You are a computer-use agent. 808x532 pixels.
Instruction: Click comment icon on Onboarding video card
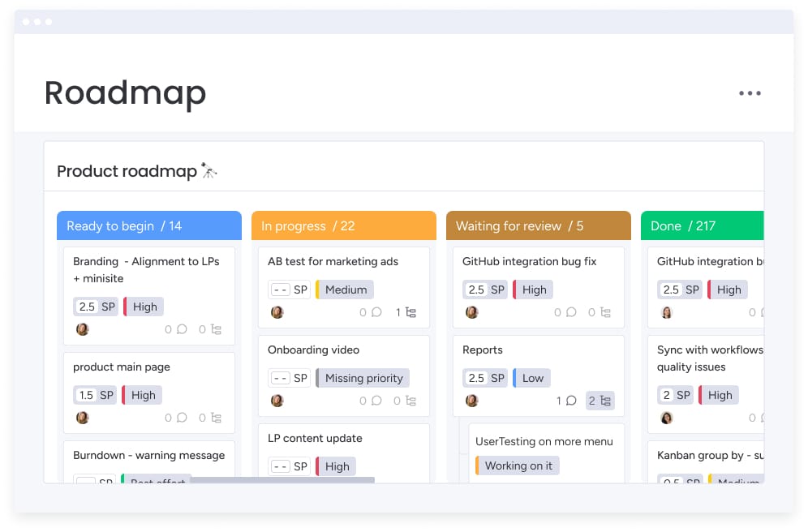point(376,401)
